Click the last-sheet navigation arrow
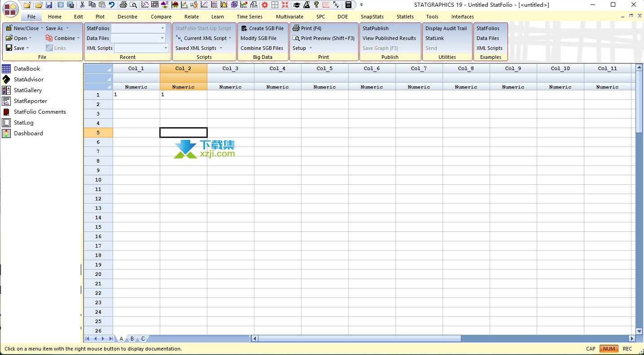This screenshot has height=355, width=644. [111, 339]
